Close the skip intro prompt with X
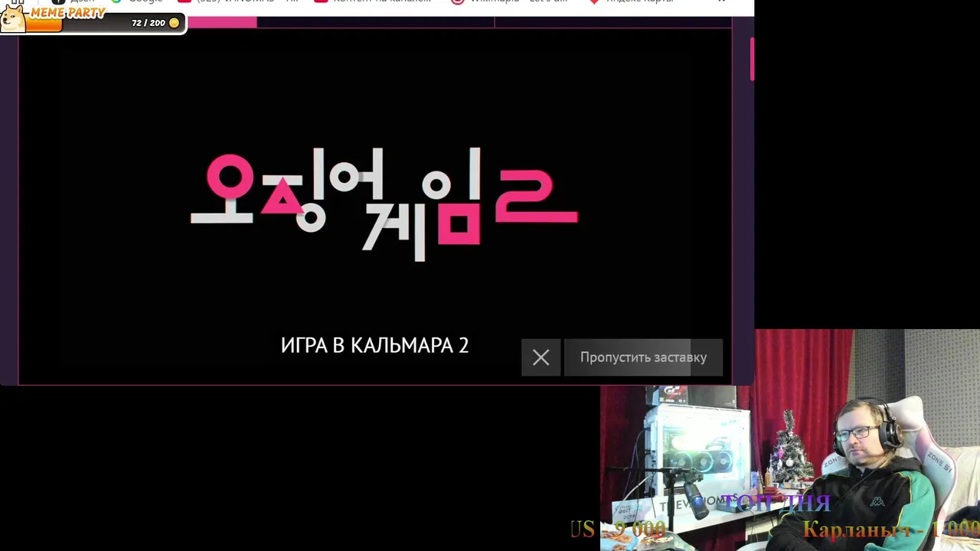This screenshot has width=980, height=551. [x=541, y=357]
